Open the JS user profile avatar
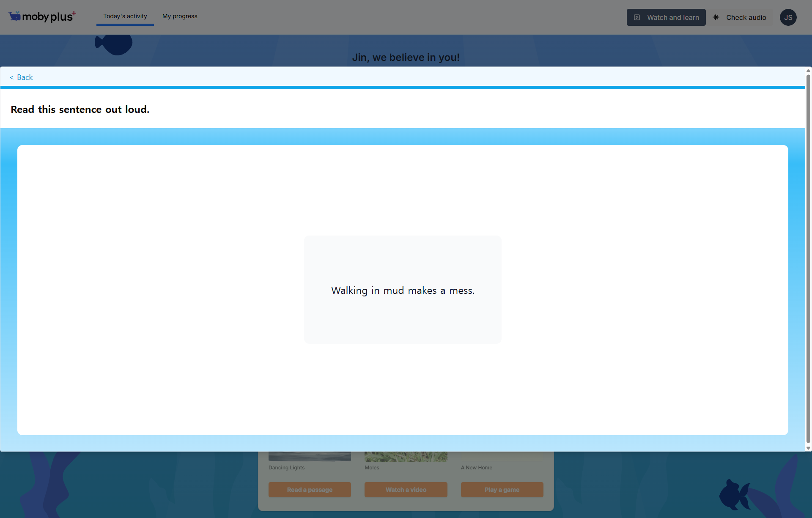 click(x=788, y=17)
